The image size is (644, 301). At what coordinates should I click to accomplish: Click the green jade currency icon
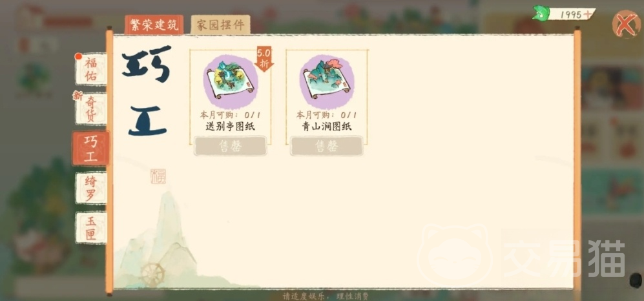pyautogui.click(x=541, y=14)
